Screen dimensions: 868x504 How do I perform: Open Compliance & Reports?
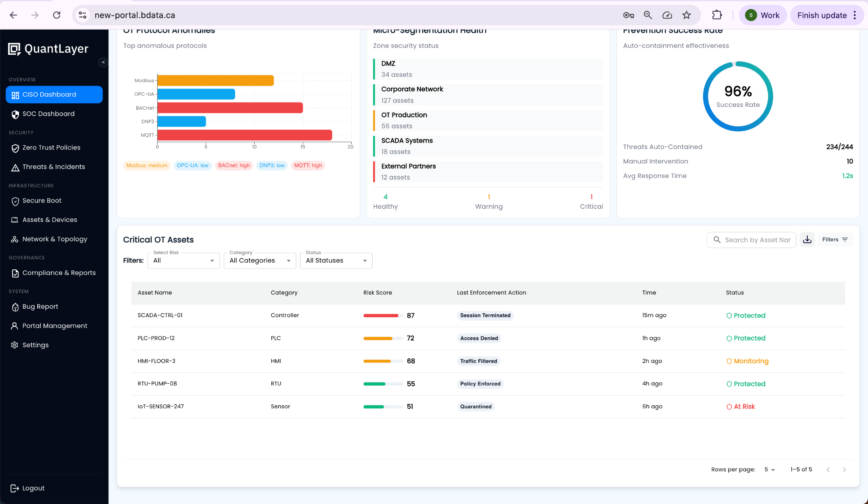59,273
